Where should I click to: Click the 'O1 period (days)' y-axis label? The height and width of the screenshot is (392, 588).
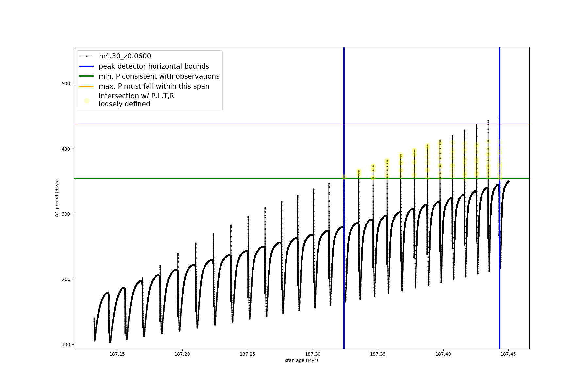57,198
